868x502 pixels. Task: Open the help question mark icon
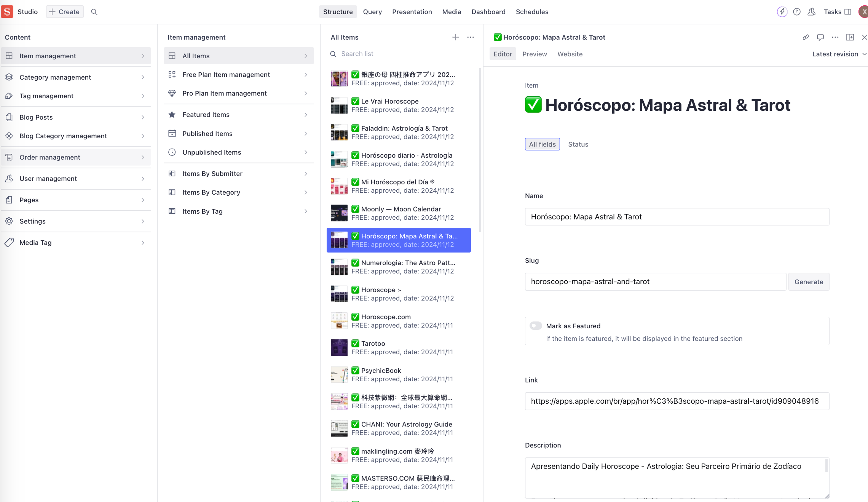coord(796,12)
